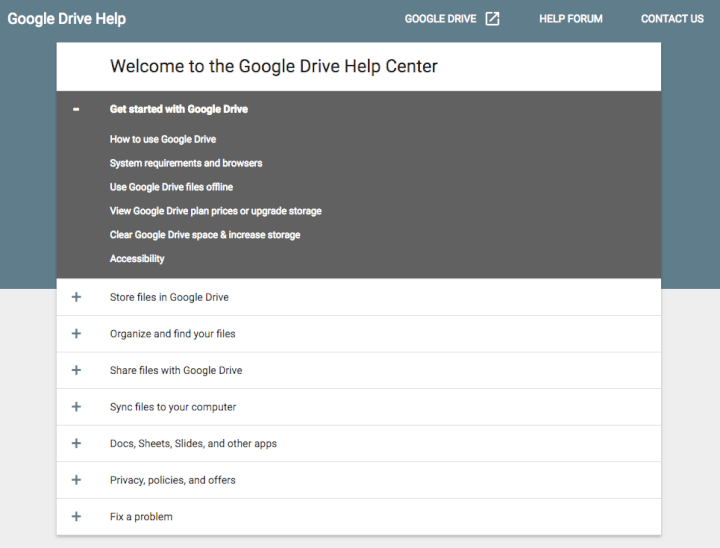Expand Share files with Google Drive plus icon
Screen dimensions: 720x548
(76, 370)
